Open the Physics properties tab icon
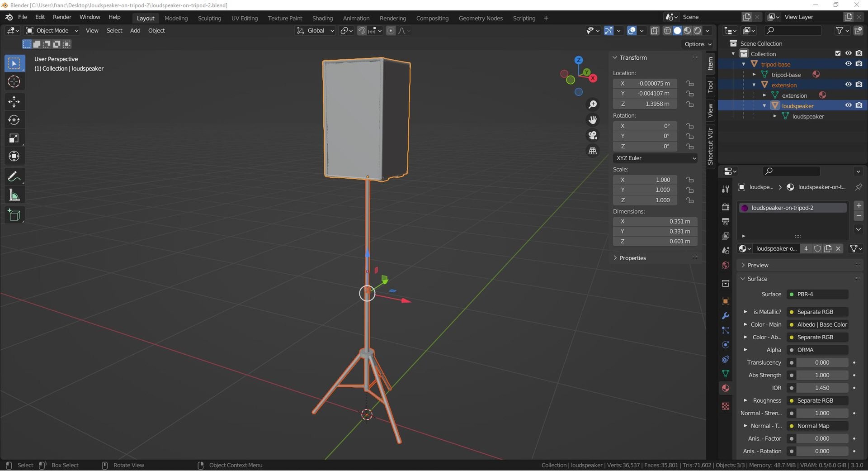 [726, 345]
